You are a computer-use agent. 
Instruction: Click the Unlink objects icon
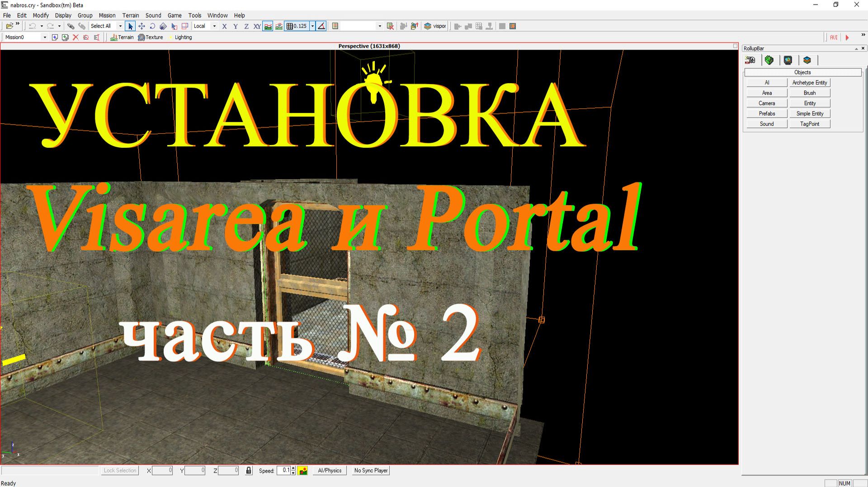(x=82, y=26)
